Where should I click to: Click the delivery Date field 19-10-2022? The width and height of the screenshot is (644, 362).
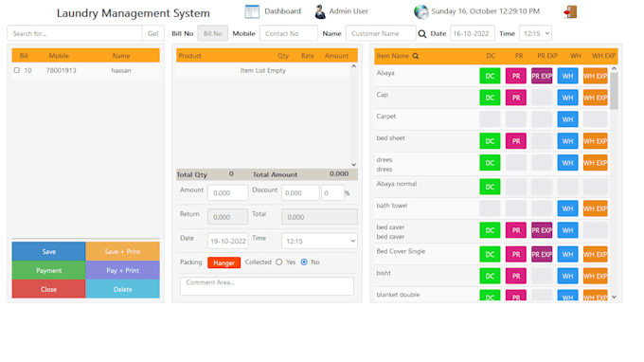228,242
